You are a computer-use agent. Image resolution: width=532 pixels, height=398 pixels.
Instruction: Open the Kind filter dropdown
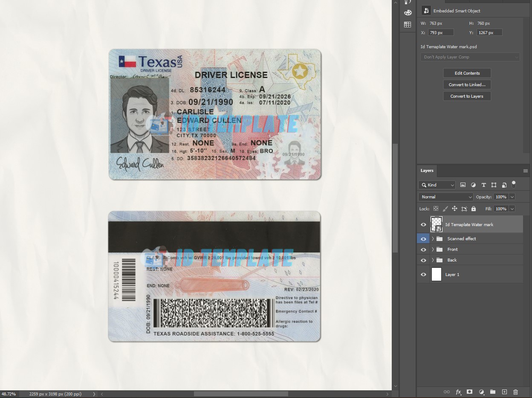pos(437,185)
